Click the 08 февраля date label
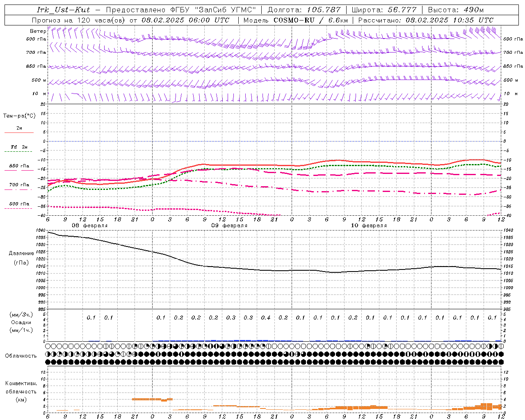This screenshot has width=525, height=420. point(90,226)
